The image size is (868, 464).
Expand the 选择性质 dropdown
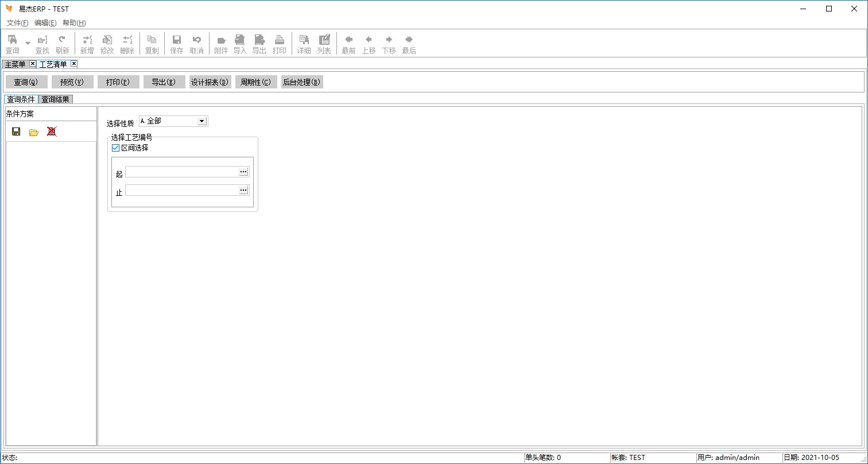click(x=201, y=121)
